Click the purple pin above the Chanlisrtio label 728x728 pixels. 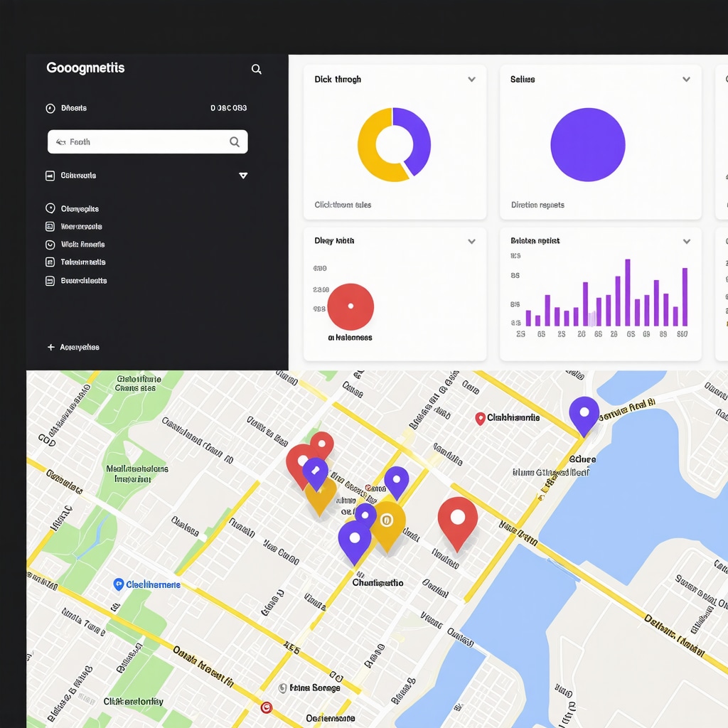[x=355, y=541]
